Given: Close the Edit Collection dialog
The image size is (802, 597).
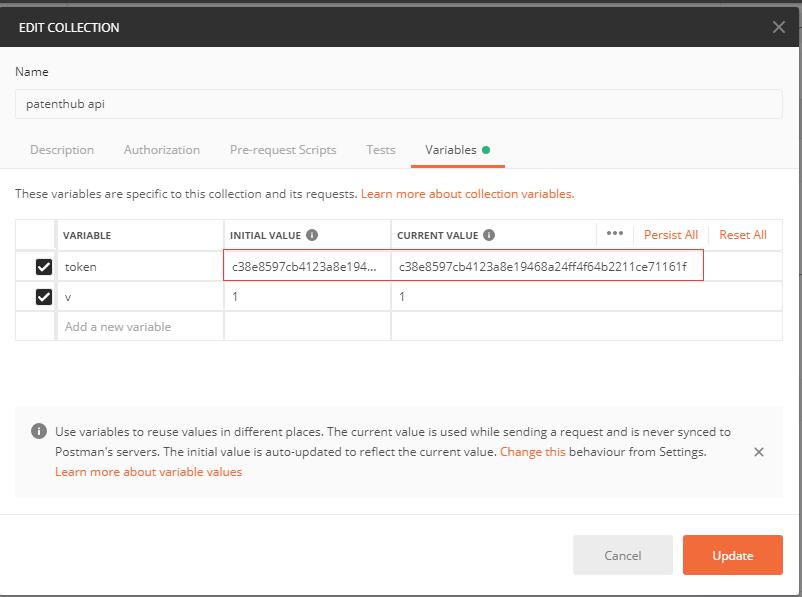Looking at the screenshot, I should click(778, 27).
